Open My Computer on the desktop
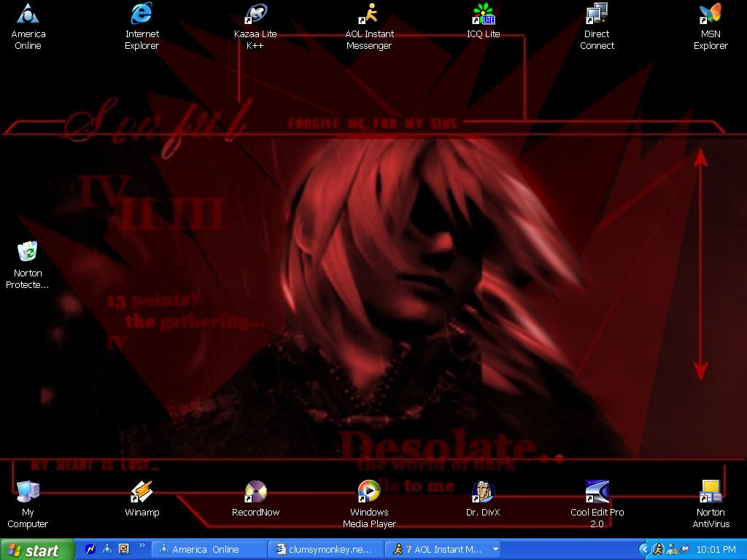Image resolution: width=747 pixels, height=560 pixels. click(x=28, y=493)
